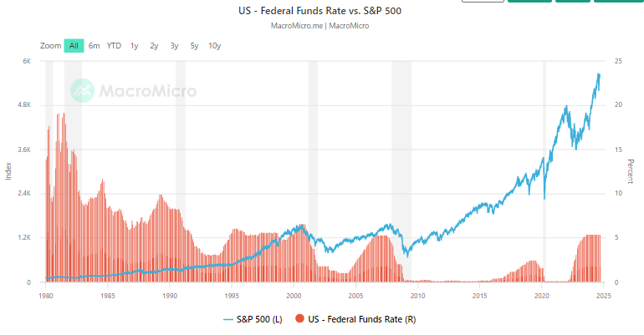Click red dot legend marker for Federal Funds Rate
Viewport: 644px width, 335px height.
pyautogui.click(x=299, y=320)
